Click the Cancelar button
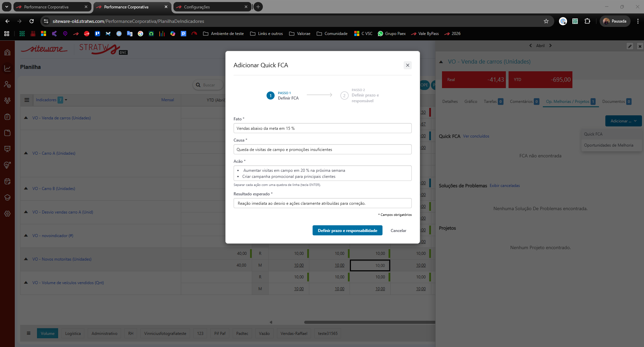 pos(398,231)
